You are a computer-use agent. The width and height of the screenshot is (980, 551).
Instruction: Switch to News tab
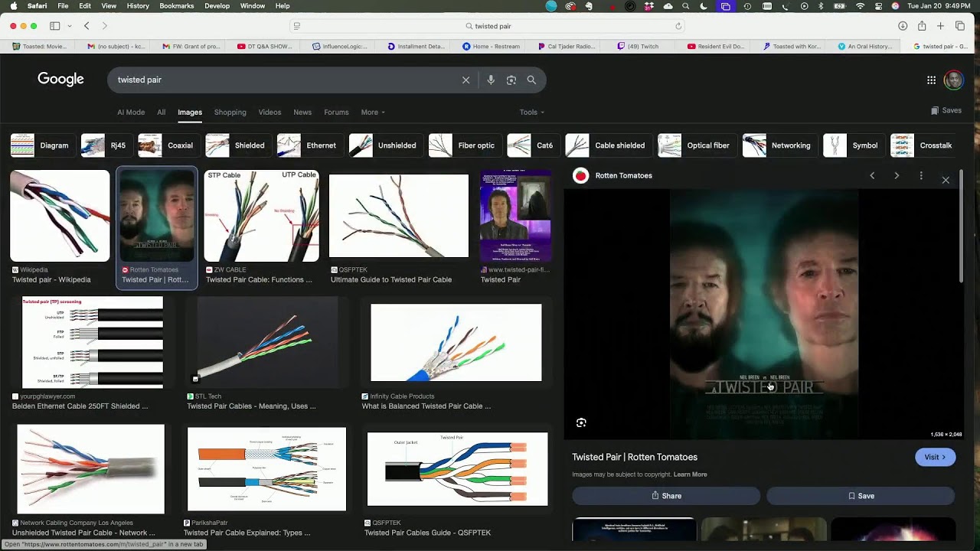pos(302,112)
